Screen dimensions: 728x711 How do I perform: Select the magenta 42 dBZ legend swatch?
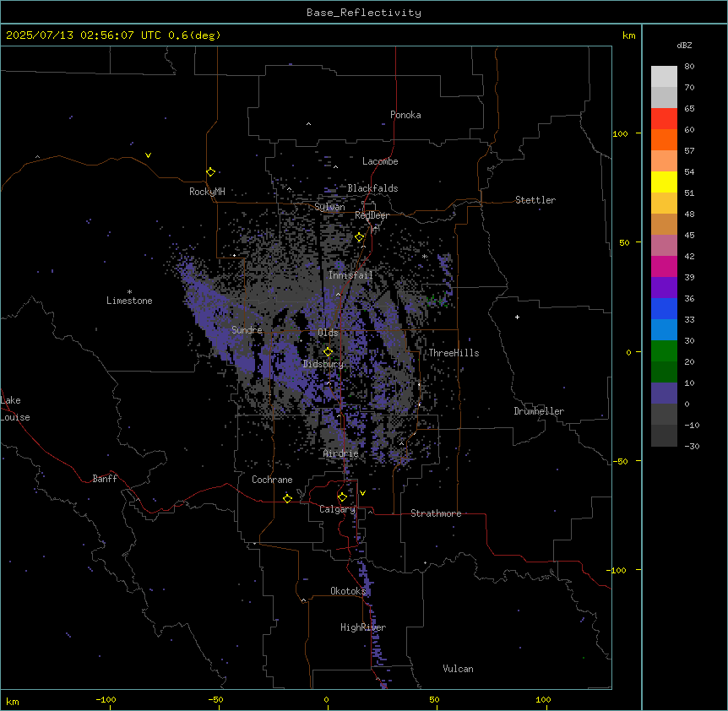[664, 267]
